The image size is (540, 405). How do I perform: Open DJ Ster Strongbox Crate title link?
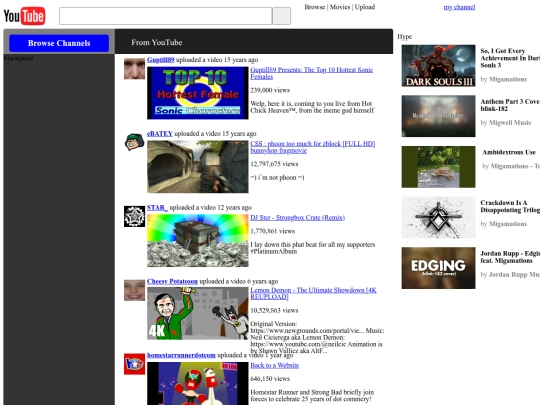(298, 217)
